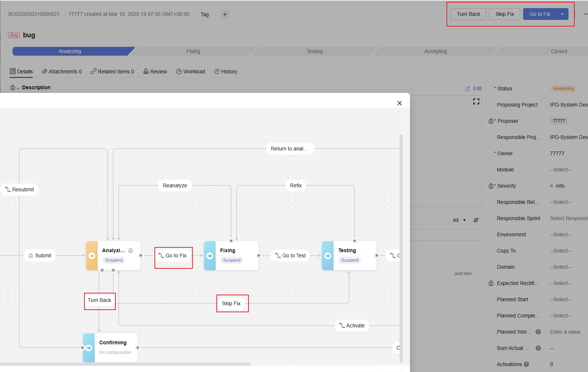Open the Environment select dropdown
This screenshot has height=372, width=588.
tap(560, 234)
